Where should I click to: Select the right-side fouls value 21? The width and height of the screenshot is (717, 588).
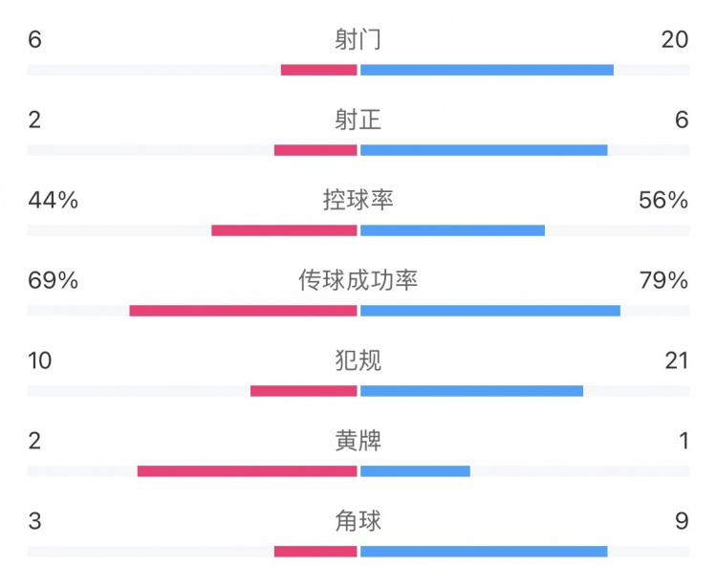[x=675, y=360]
